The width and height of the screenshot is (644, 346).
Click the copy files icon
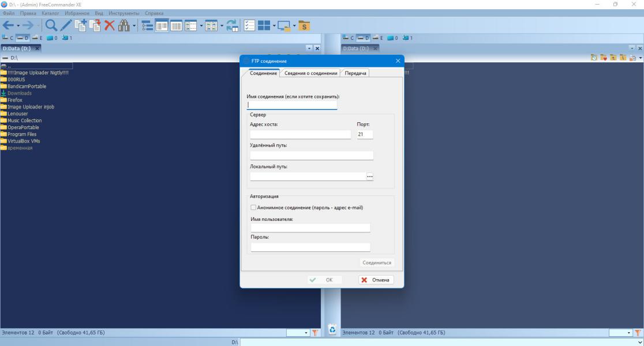click(x=81, y=25)
